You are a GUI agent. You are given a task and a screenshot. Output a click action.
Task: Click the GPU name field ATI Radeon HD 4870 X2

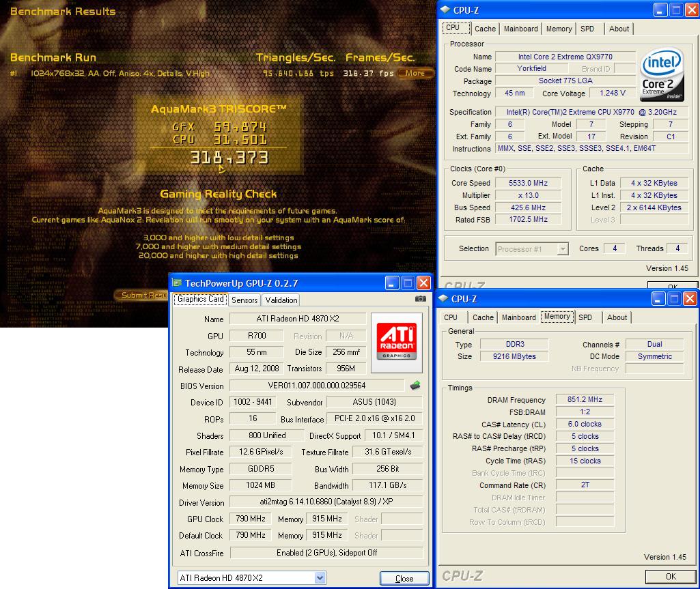coord(297,319)
